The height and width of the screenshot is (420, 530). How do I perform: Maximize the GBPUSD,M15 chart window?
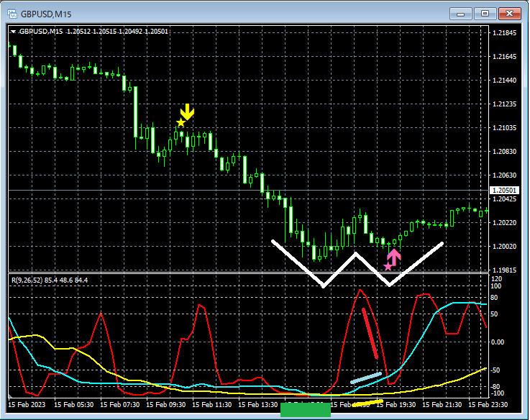[x=485, y=14]
